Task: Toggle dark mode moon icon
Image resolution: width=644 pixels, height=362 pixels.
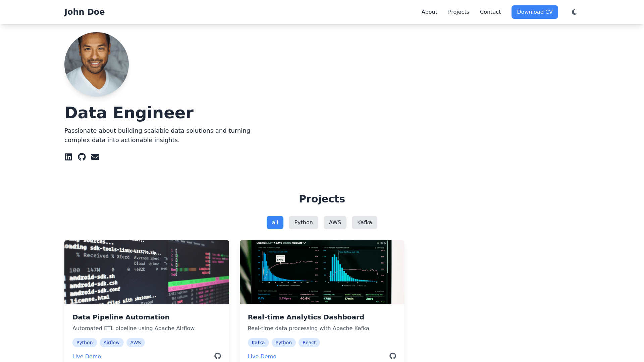Action: point(574,12)
